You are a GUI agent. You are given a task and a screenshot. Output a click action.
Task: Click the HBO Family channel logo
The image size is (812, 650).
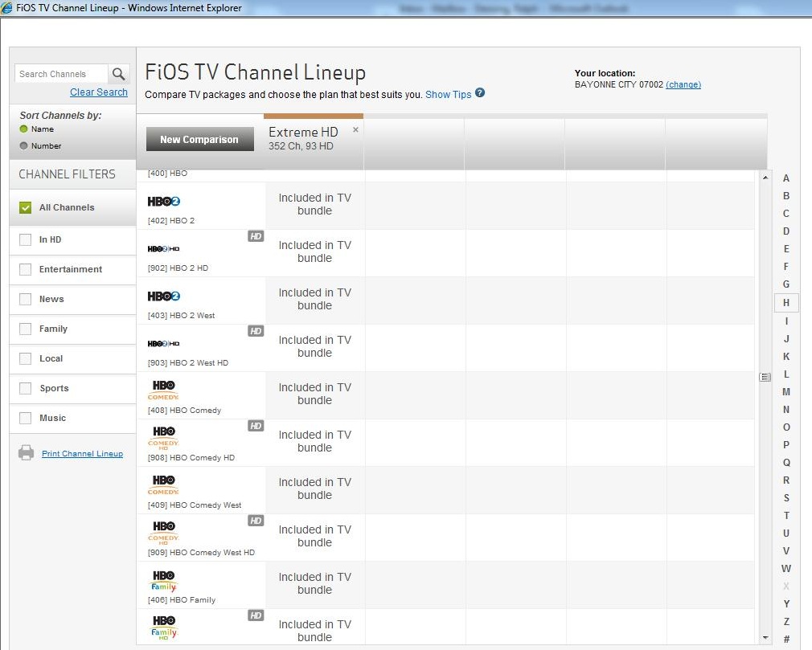(x=164, y=581)
